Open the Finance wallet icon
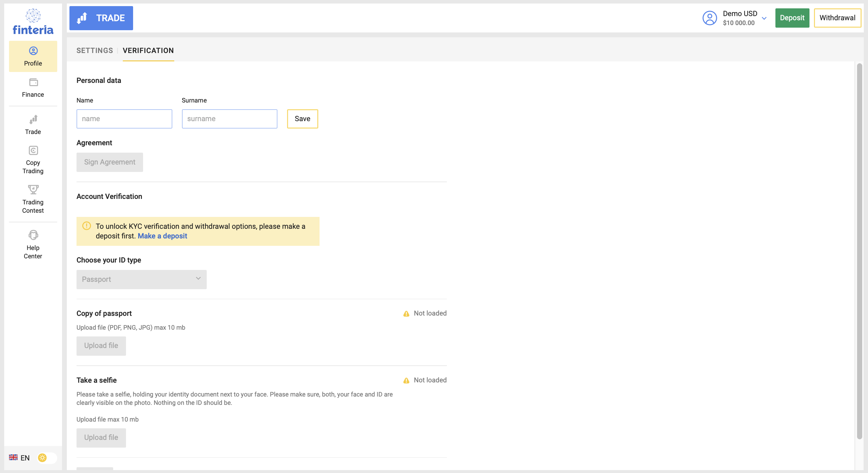868x473 pixels. click(33, 83)
